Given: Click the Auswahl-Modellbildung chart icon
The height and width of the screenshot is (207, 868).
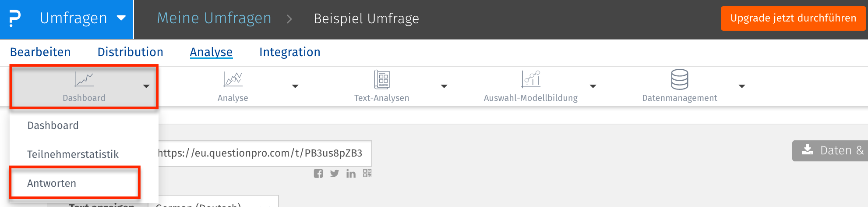Looking at the screenshot, I should (531, 79).
